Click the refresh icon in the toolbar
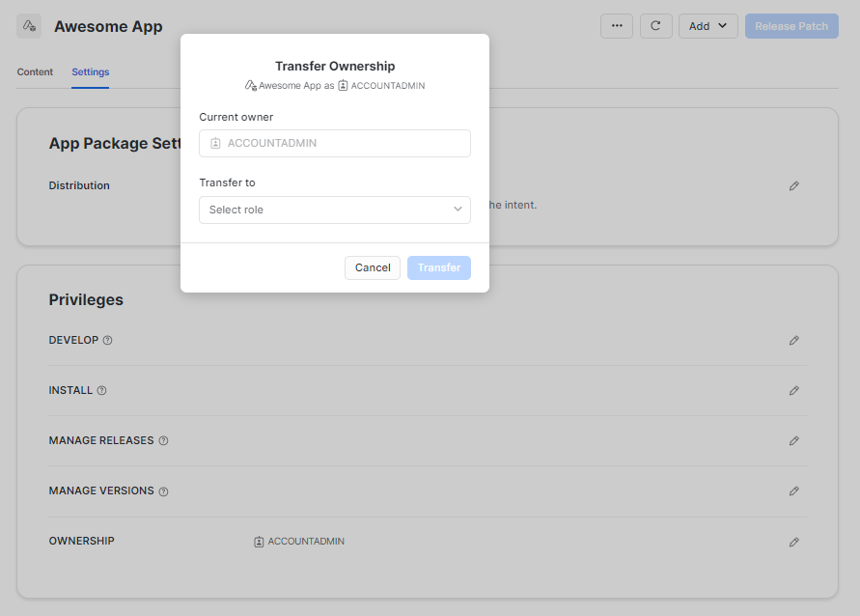This screenshot has height=616, width=860. [x=656, y=26]
